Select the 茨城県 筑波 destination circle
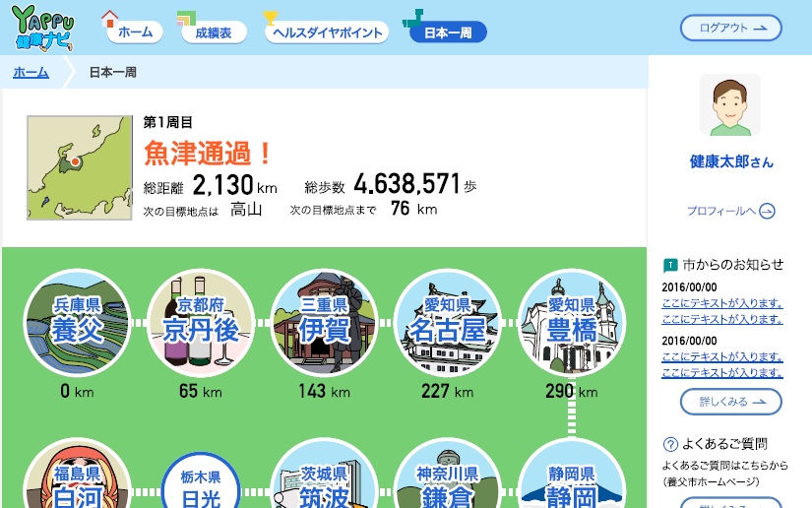 [324, 474]
